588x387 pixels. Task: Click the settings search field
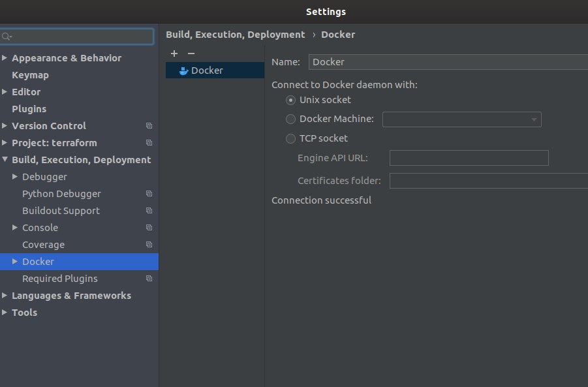77,37
